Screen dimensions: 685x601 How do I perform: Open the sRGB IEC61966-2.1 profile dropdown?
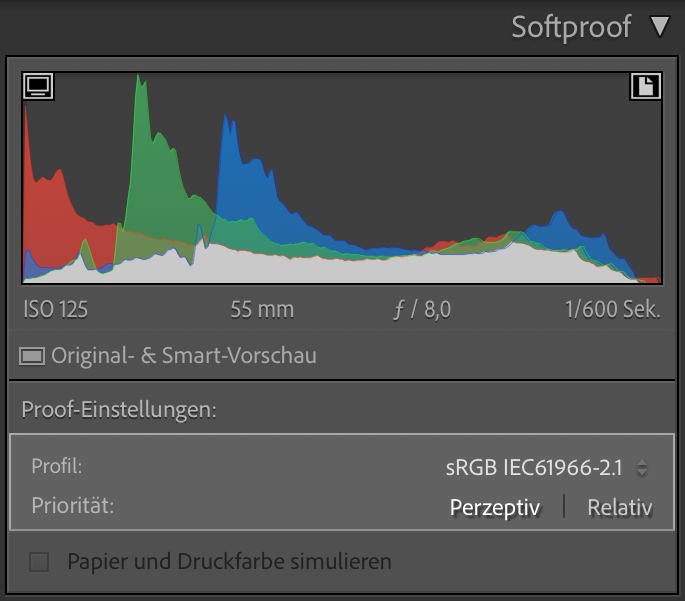pyautogui.click(x=546, y=468)
